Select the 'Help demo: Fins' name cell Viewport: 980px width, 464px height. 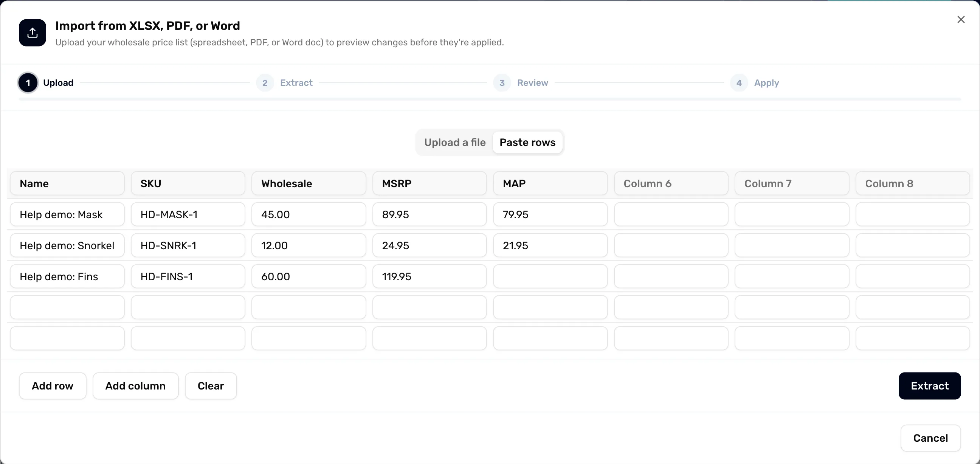pyautogui.click(x=67, y=276)
